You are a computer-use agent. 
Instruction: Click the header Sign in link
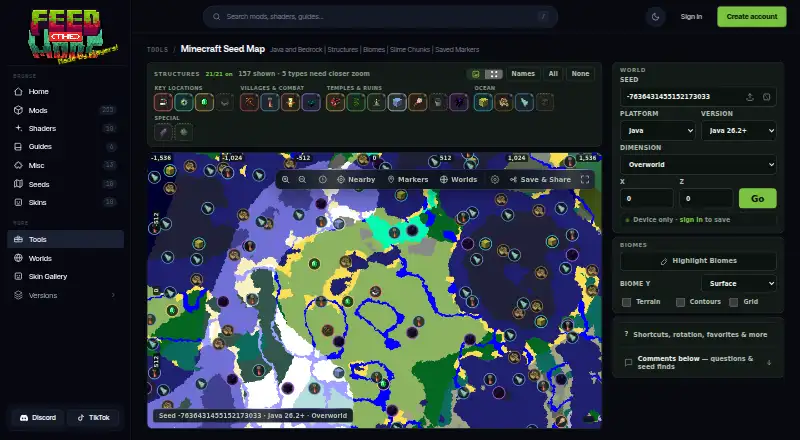(x=691, y=17)
